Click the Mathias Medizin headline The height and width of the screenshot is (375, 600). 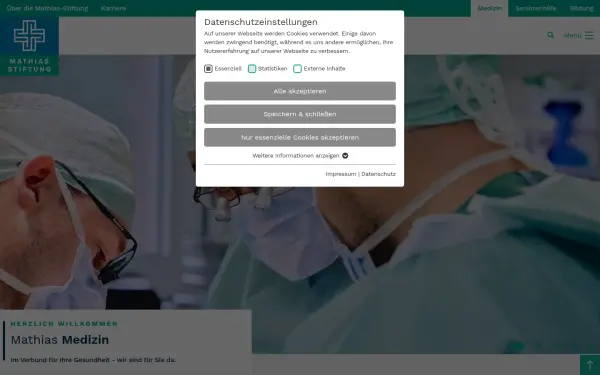(x=60, y=340)
